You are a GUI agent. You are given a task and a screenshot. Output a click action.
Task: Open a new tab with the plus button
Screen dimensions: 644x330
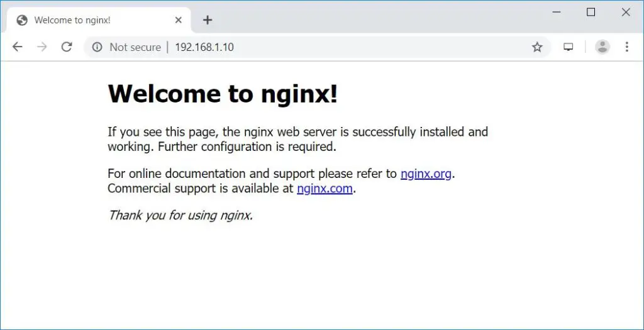pyautogui.click(x=208, y=20)
